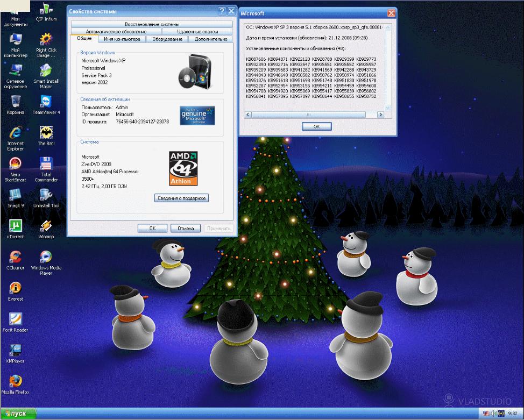Open the Мой компьютер desktop icon
This screenshot has width=524, height=420.
[x=16, y=46]
